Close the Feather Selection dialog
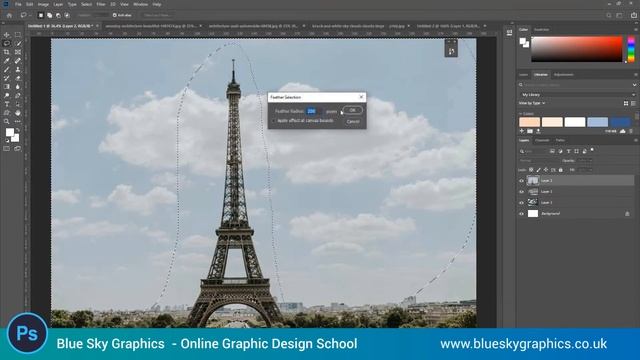Viewport: 640px width, 360px height. [361, 97]
